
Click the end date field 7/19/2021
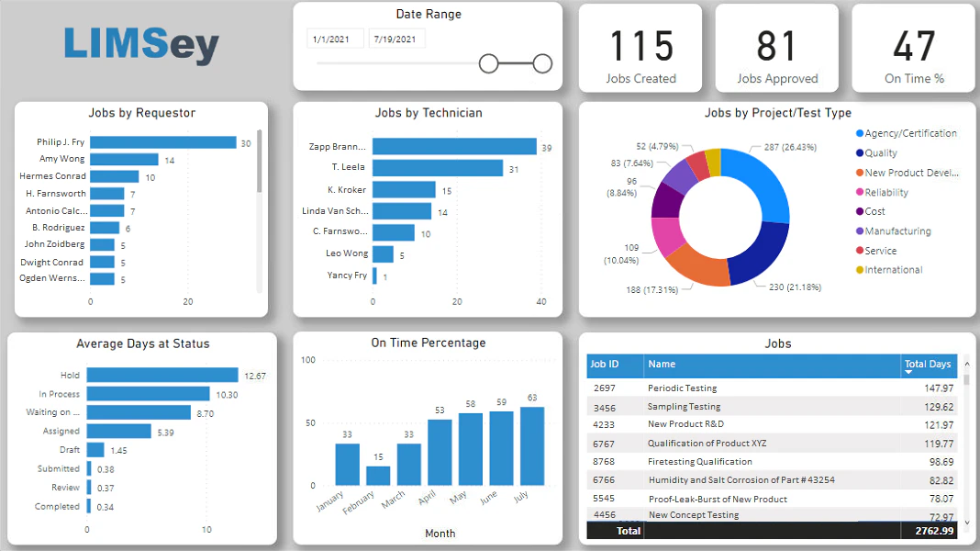coord(397,39)
